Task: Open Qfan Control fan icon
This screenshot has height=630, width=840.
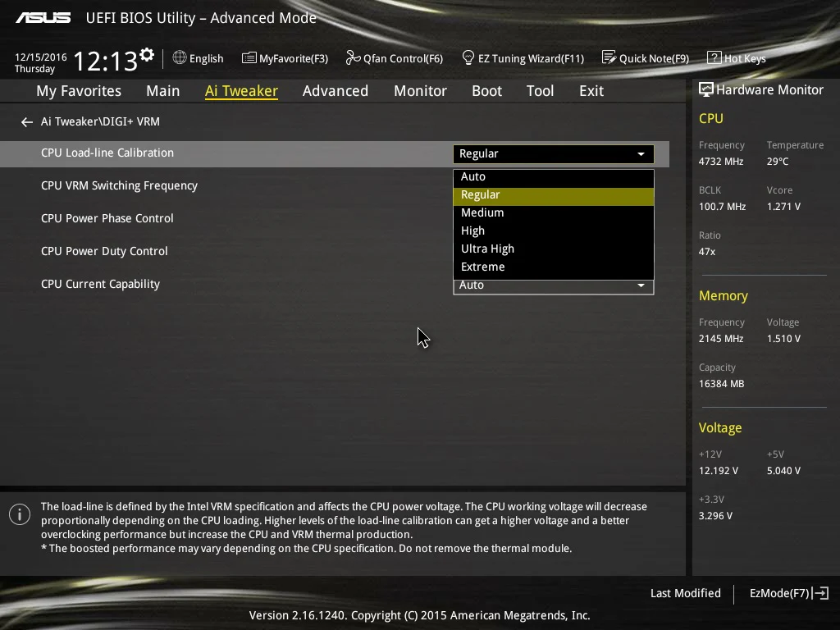Action: (x=353, y=57)
